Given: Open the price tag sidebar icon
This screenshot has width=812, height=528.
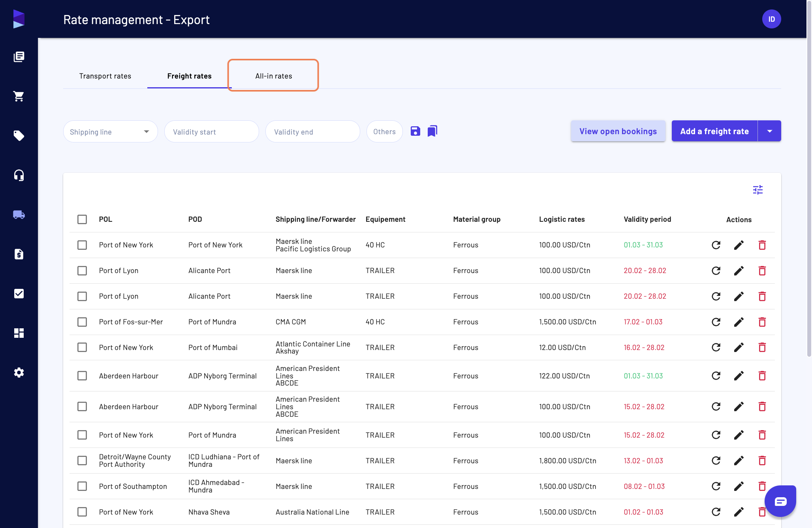Looking at the screenshot, I should [19, 136].
